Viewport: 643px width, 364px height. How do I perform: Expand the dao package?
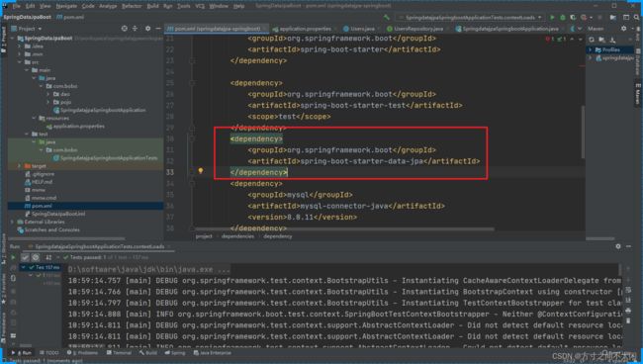point(48,94)
